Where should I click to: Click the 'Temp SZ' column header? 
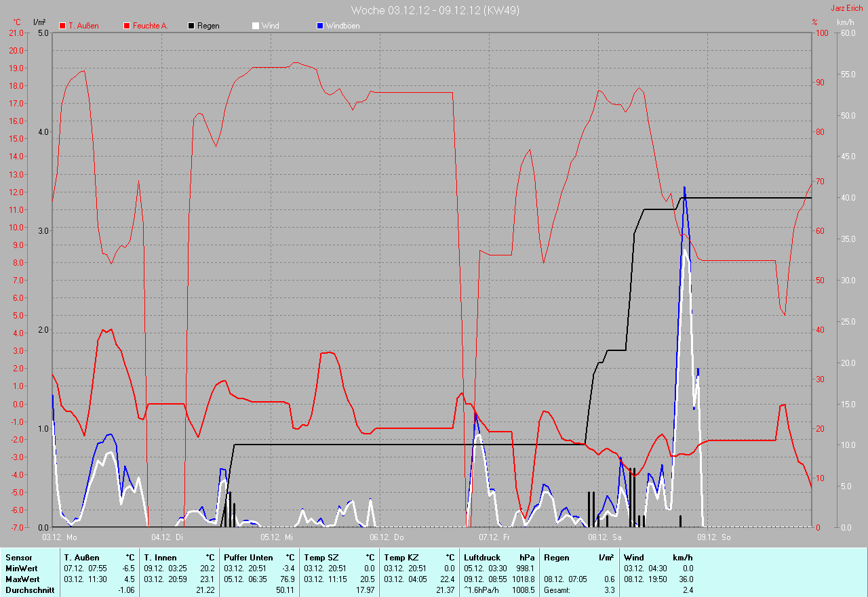pos(320,558)
